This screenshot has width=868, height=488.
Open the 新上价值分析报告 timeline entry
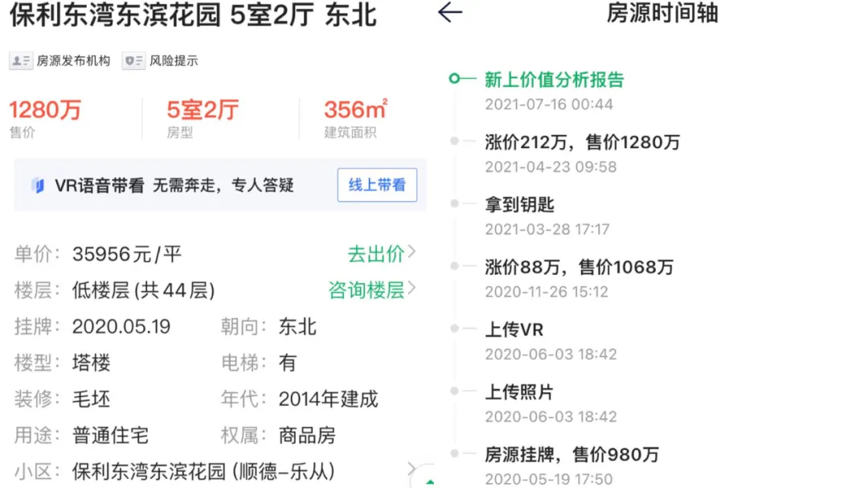(x=554, y=80)
